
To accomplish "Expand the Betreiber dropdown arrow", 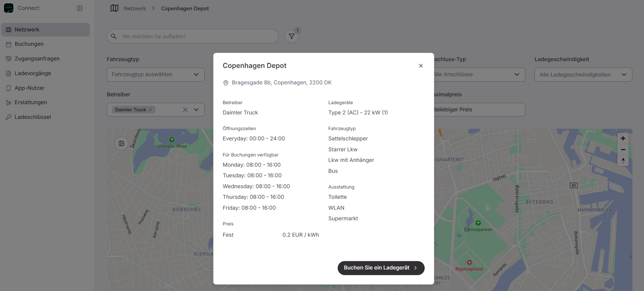I will point(196,110).
